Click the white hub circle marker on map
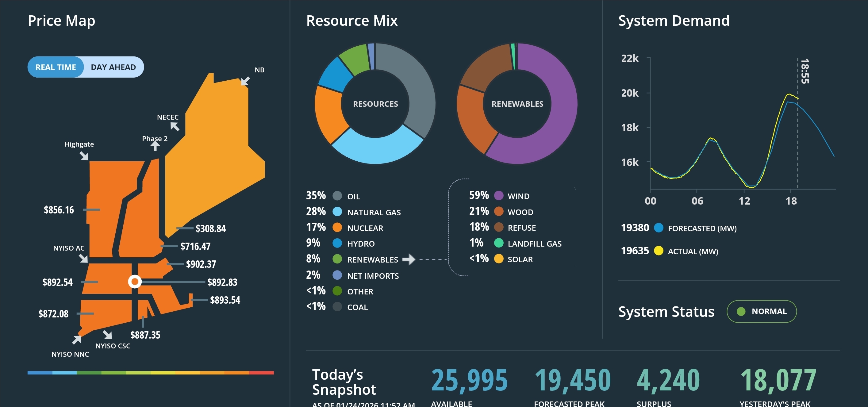 click(x=135, y=281)
